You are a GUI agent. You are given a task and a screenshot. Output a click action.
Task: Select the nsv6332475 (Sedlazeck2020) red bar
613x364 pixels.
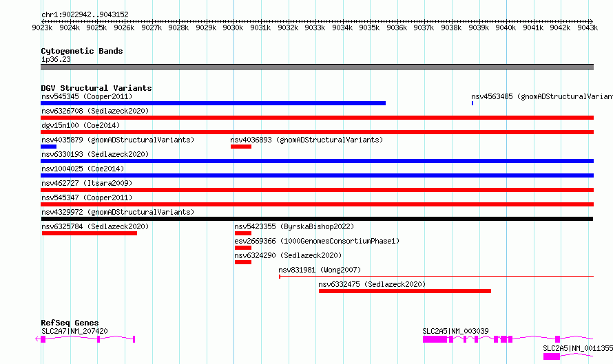[405, 291]
